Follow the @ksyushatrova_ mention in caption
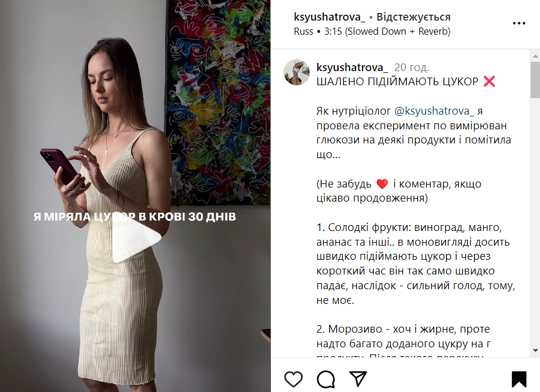This screenshot has height=392, width=540. [434, 111]
